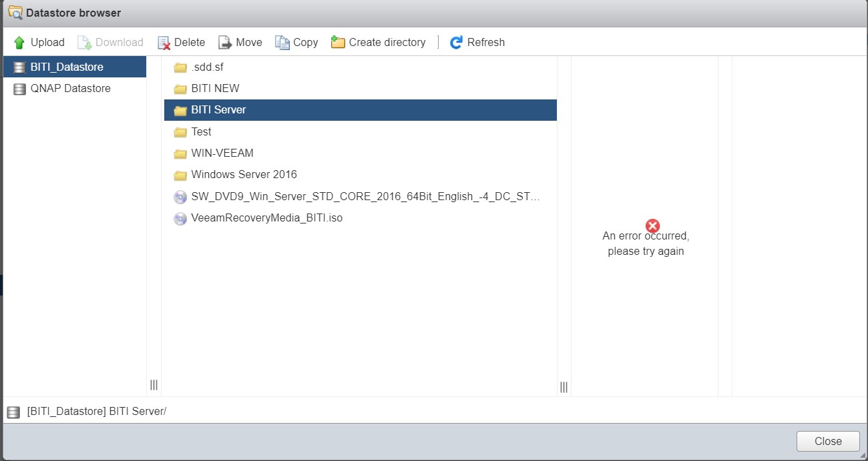Click the blue Refresh icon

456,43
